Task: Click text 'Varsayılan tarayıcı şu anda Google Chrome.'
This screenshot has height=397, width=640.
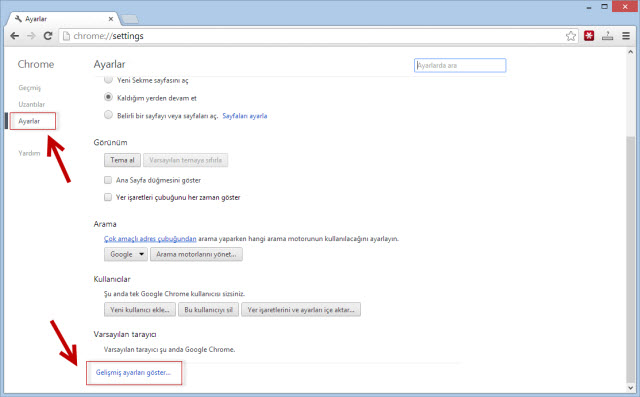Action: pyautogui.click(x=169, y=350)
